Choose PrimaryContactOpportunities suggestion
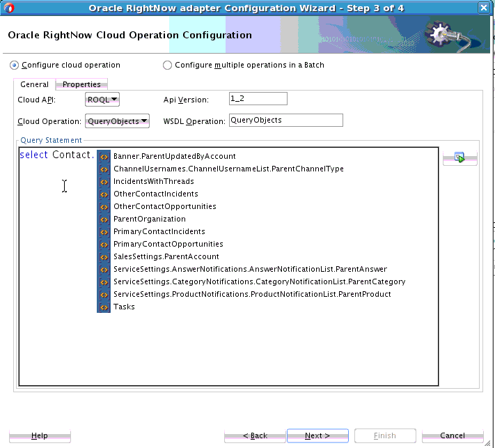Screen dimensions: 495x448 pos(168,245)
